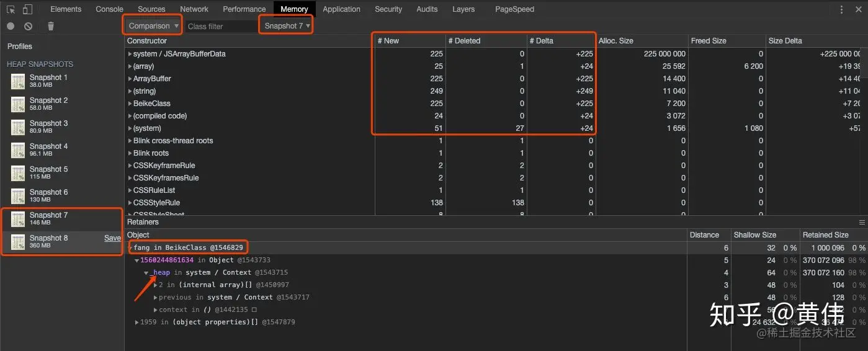The width and height of the screenshot is (868, 351).
Task: Sort retainers by Retained Size header
Action: coord(833,235)
